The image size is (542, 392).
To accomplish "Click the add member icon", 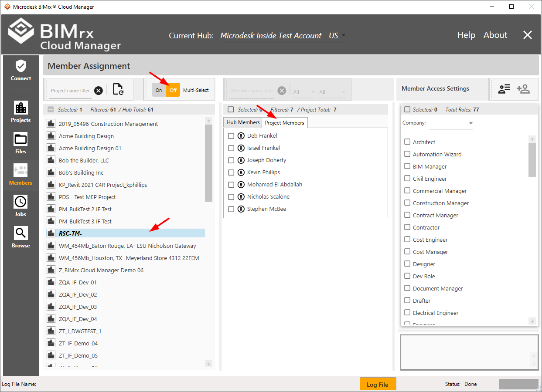I will coord(523,89).
